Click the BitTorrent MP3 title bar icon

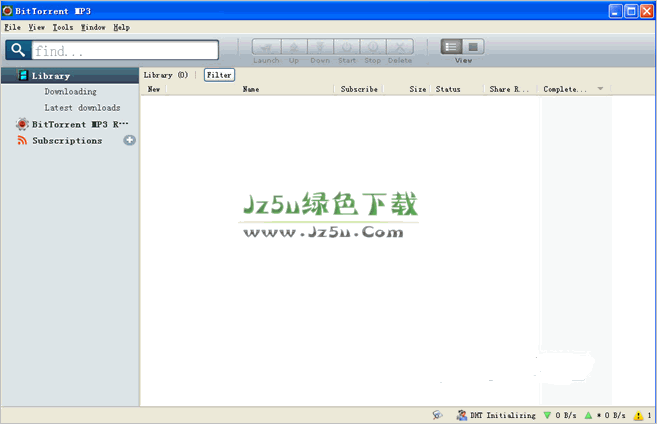point(8,11)
